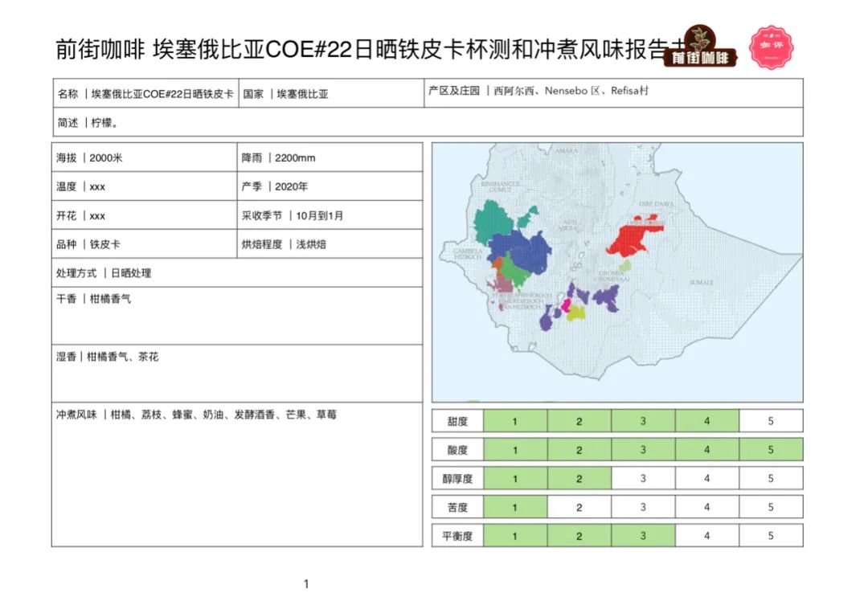Click the 酸度 row label

pyautogui.click(x=457, y=450)
